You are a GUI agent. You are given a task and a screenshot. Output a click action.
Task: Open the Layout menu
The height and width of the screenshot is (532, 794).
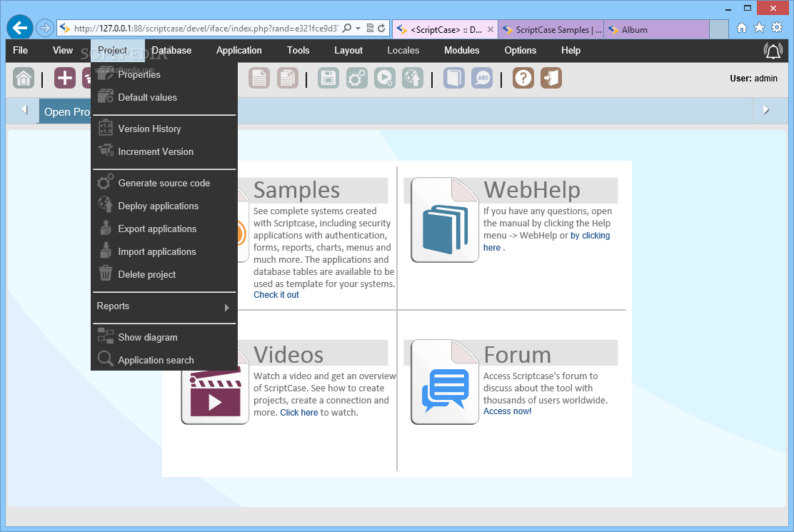click(348, 50)
